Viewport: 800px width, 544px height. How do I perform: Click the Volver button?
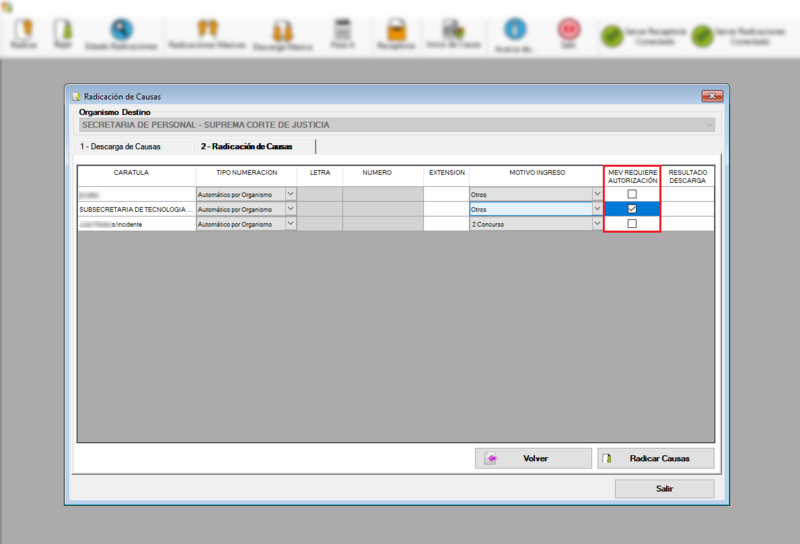pyautogui.click(x=533, y=458)
